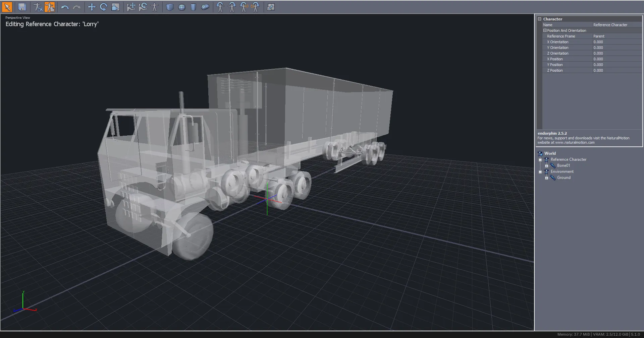Select the World root node
The image size is (644, 338).
(x=550, y=153)
